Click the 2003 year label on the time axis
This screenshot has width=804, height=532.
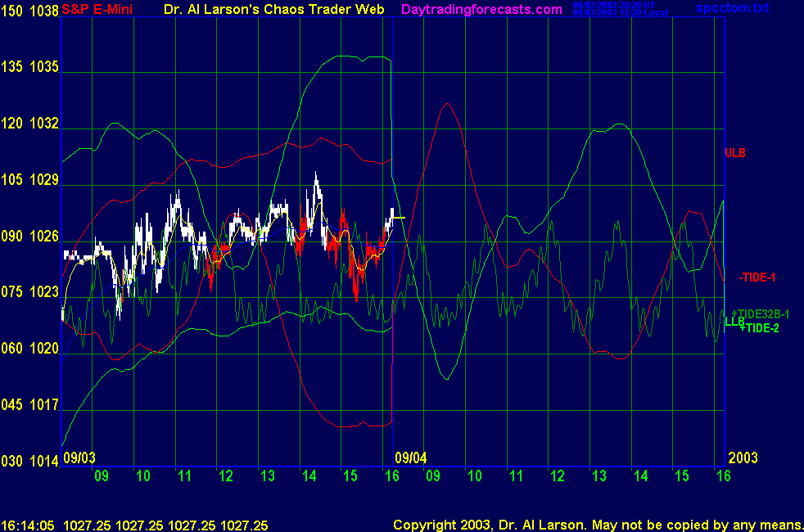pyautogui.click(x=743, y=458)
